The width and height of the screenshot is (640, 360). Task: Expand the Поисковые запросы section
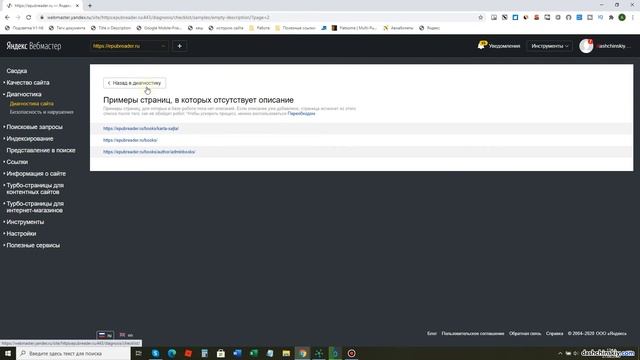tap(34, 127)
